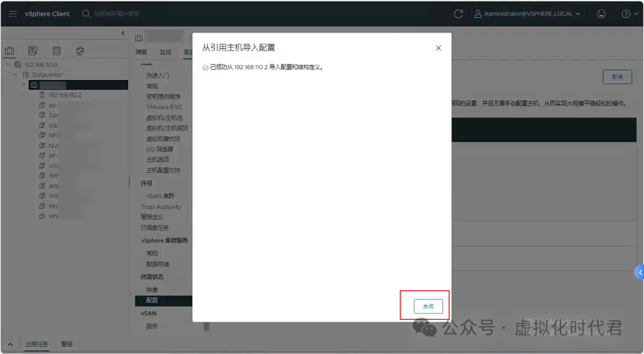
Task: Click the Refresh icon in the top bar
Action: pyautogui.click(x=458, y=13)
